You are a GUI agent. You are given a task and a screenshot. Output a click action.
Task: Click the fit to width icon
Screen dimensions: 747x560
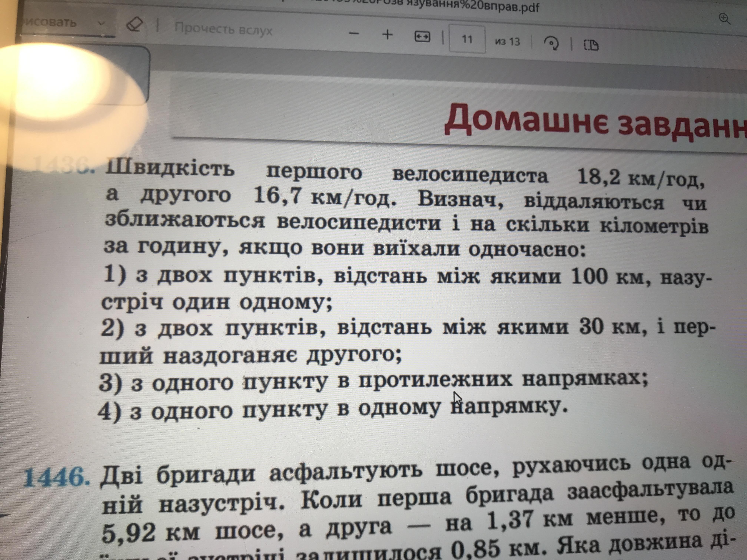tap(422, 37)
